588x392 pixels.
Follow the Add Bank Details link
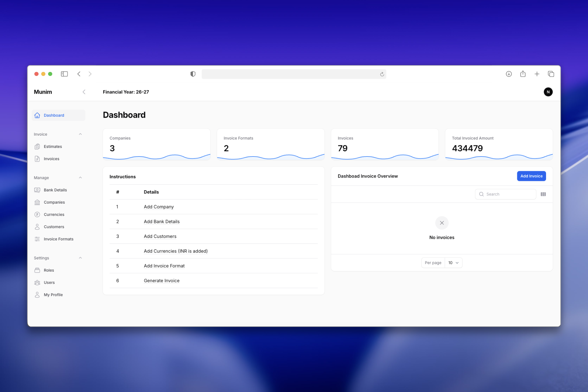tap(162, 221)
